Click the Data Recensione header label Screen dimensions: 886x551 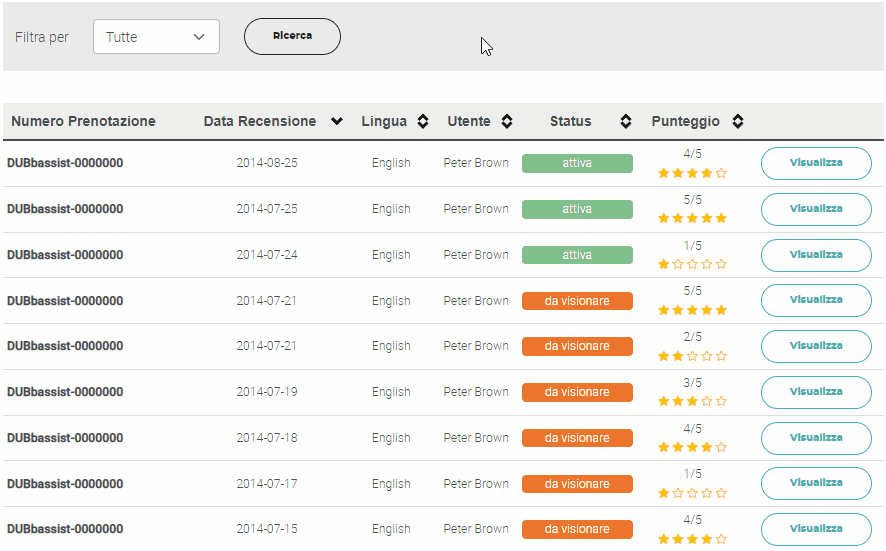tap(259, 122)
